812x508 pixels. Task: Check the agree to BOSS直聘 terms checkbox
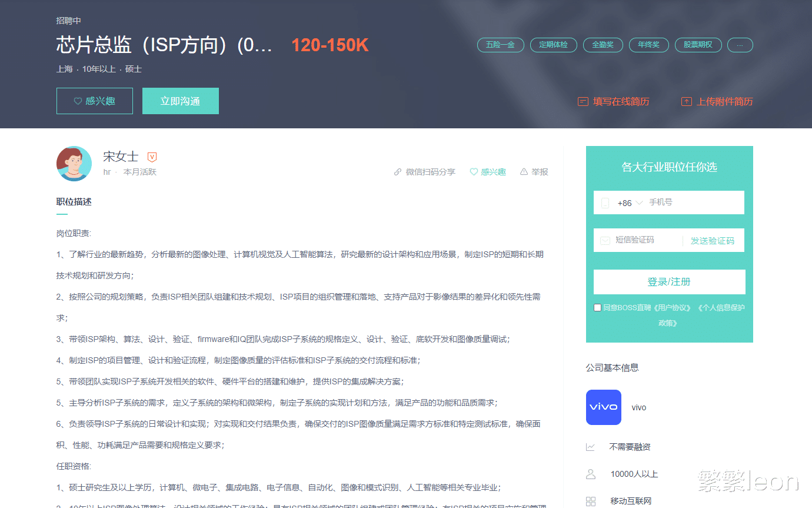[597, 307]
